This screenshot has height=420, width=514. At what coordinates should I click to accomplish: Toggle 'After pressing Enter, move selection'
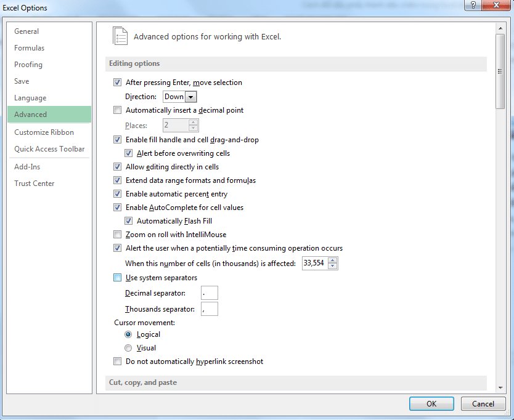click(x=117, y=83)
